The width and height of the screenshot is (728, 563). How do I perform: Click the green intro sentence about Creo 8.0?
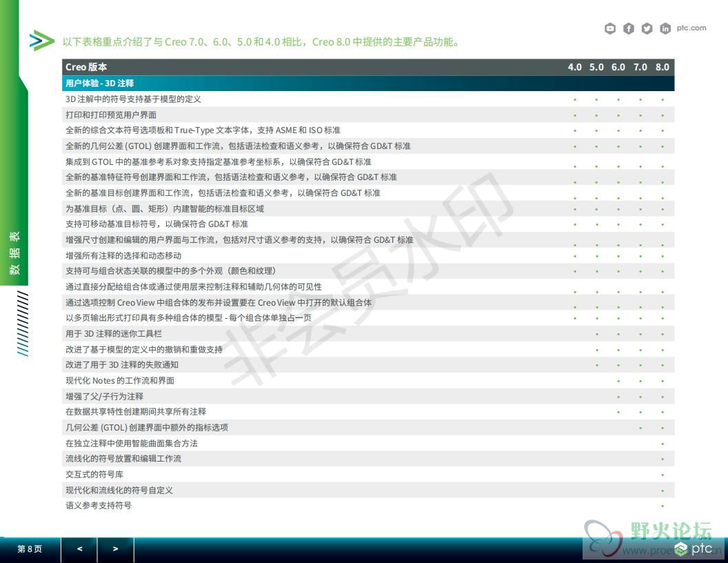pyautogui.click(x=261, y=42)
